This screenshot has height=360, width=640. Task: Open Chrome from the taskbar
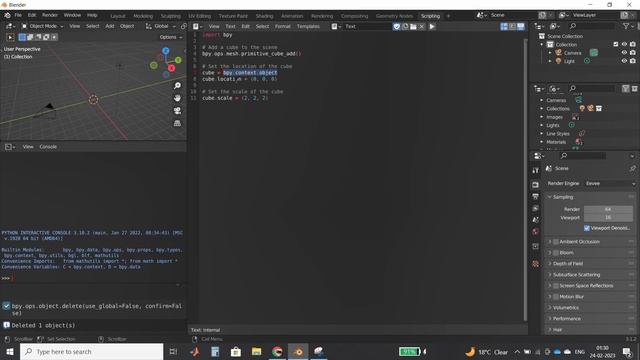point(277,351)
